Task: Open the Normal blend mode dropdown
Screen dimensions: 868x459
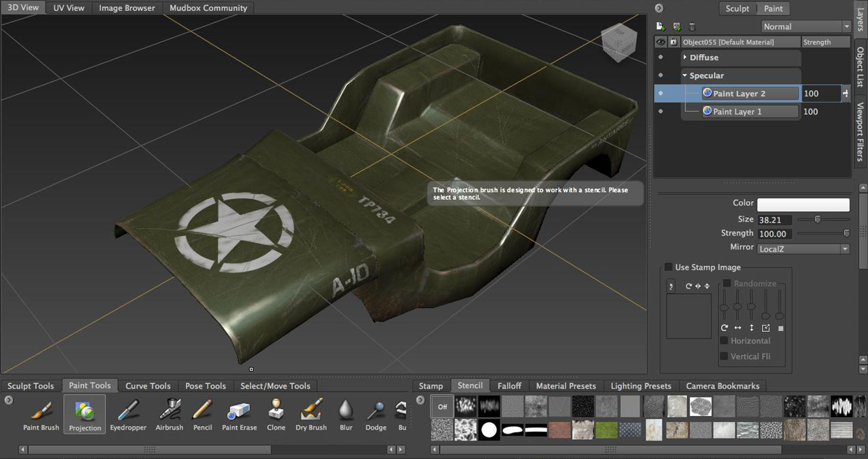Action: 806,27
